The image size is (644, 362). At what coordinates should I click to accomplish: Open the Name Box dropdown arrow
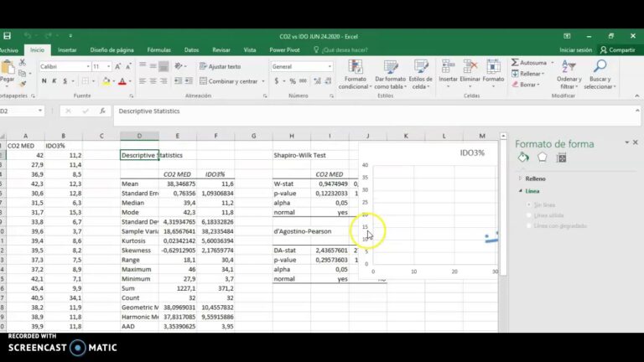40,111
